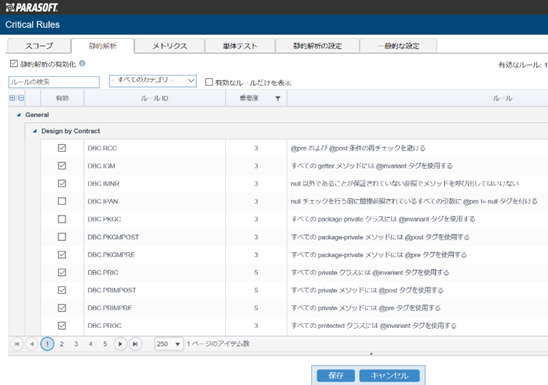The image size is (548, 385).
Task: Enable the DBC.PKGMPOST rule checkbox
Action: tap(62, 237)
